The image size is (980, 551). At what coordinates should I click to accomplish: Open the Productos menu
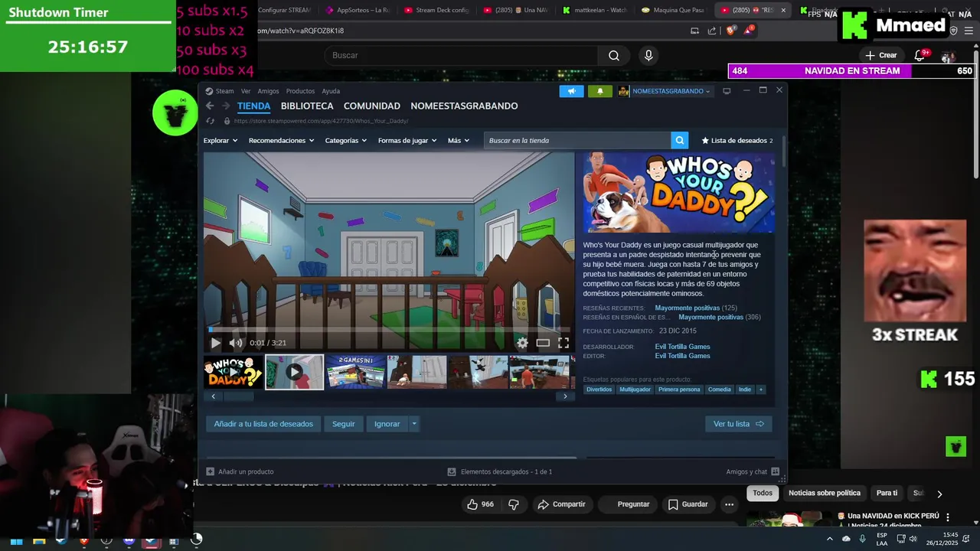click(300, 91)
